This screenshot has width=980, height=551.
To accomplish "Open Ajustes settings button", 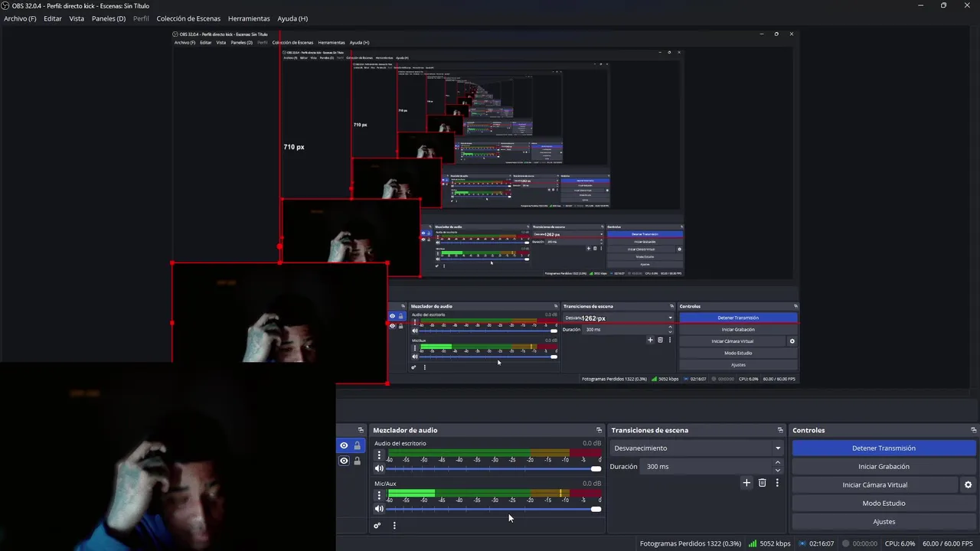I will coord(884,522).
